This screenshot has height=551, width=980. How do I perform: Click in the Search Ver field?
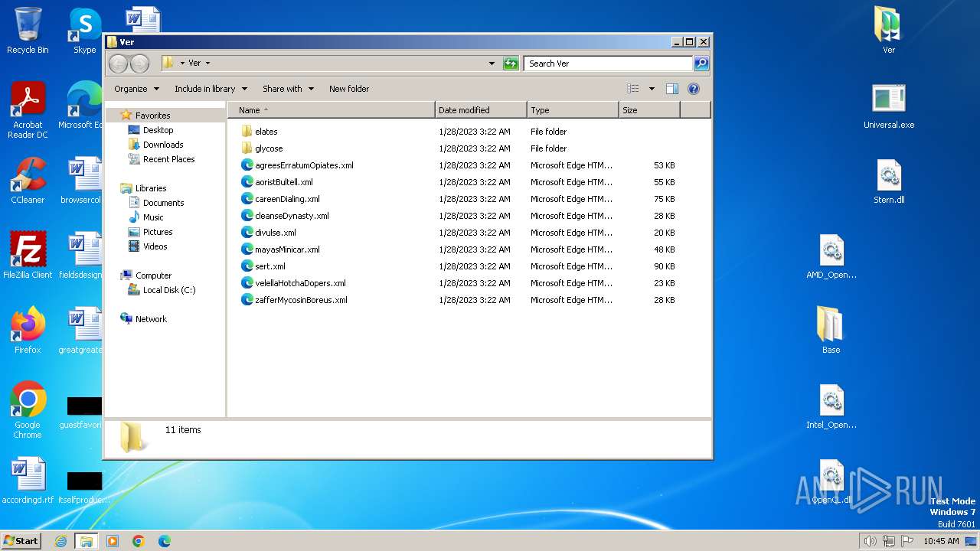click(608, 64)
